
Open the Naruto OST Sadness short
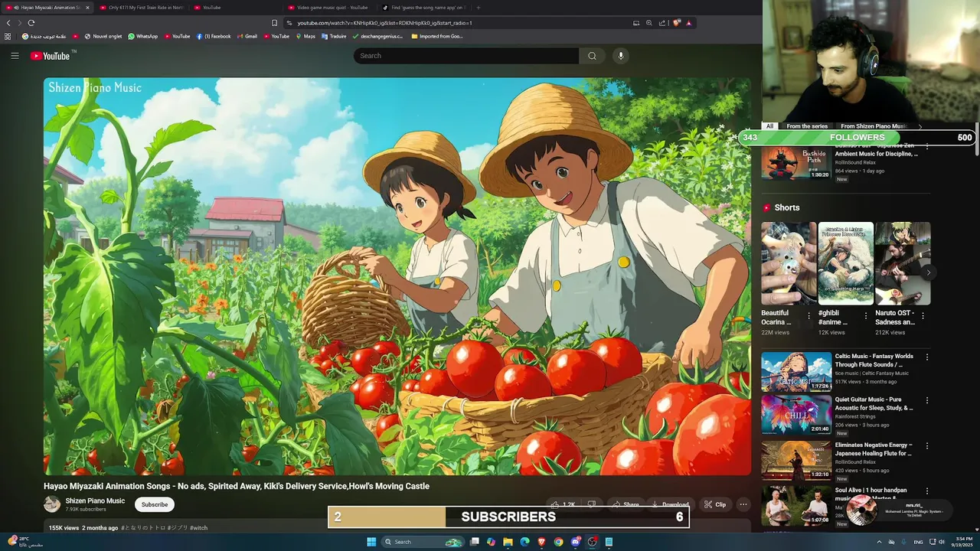(903, 264)
